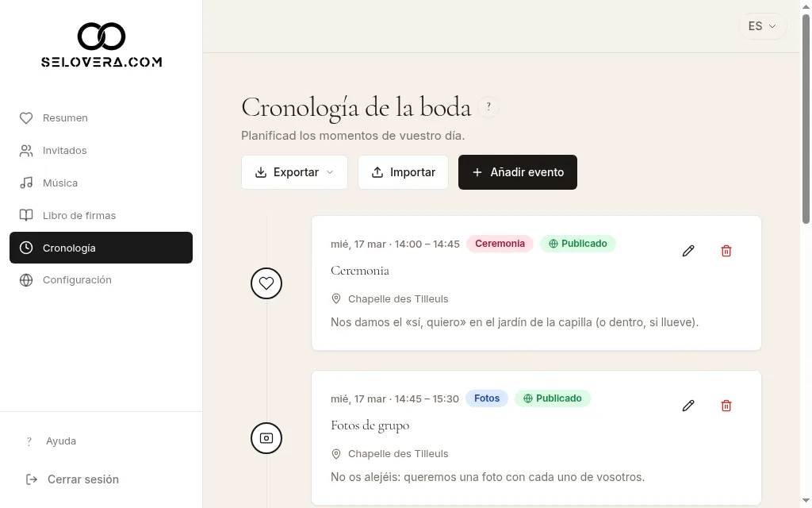Viewport: 812px width, 508px height.
Task: Click the Fotos de grupo event title
Action: tap(370, 425)
